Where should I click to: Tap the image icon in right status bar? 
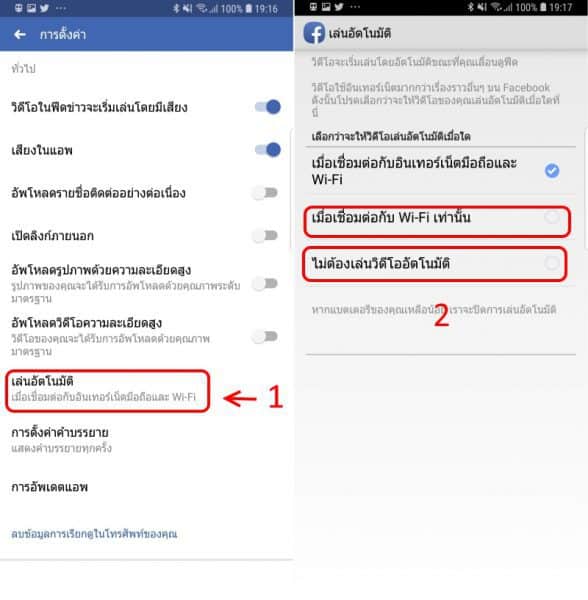[x=326, y=7]
